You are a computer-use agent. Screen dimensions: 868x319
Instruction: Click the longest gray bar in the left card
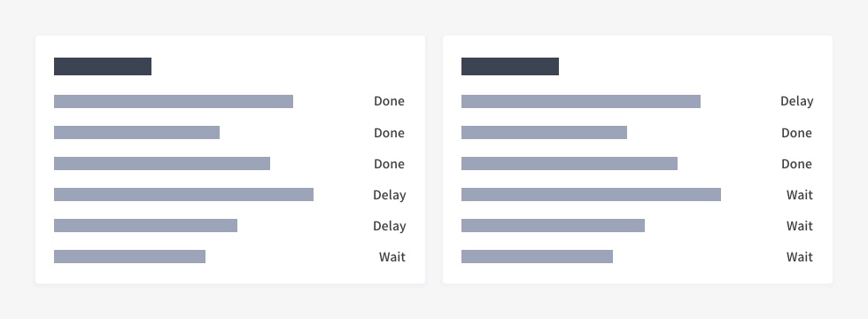point(184,194)
